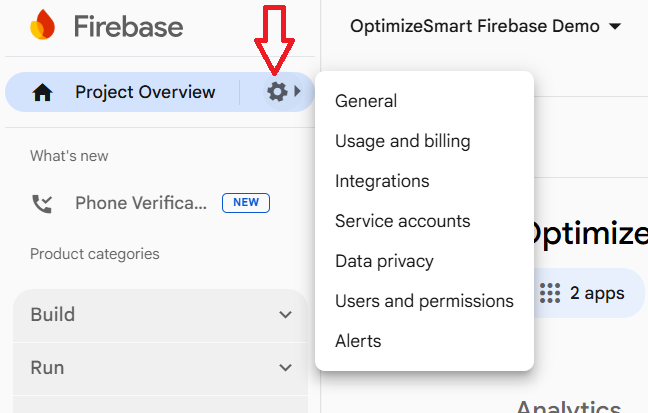The height and width of the screenshot is (413, 648).
Task: Click the Project Overview link
Action: pos(144,92)
